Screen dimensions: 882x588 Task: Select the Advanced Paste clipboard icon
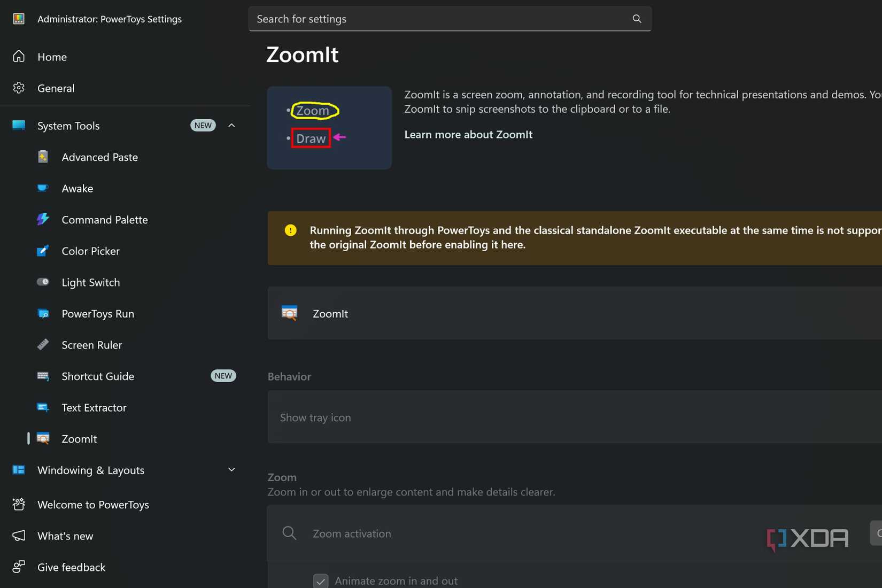coord(43,157)
